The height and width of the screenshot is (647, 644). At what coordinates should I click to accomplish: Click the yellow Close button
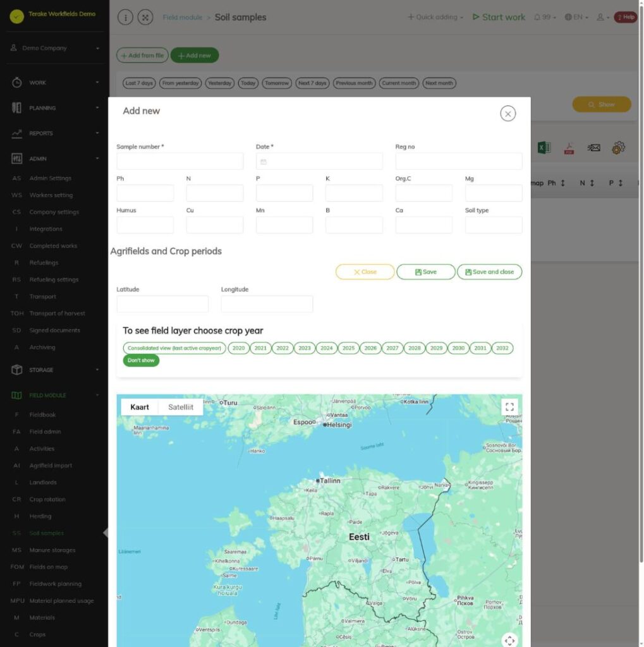365,272
